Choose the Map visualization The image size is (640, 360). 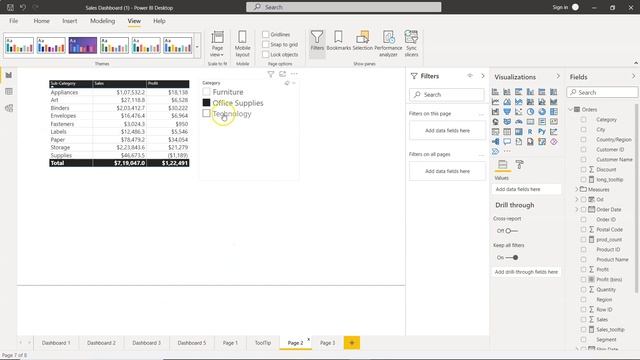[x=495, y=122]
